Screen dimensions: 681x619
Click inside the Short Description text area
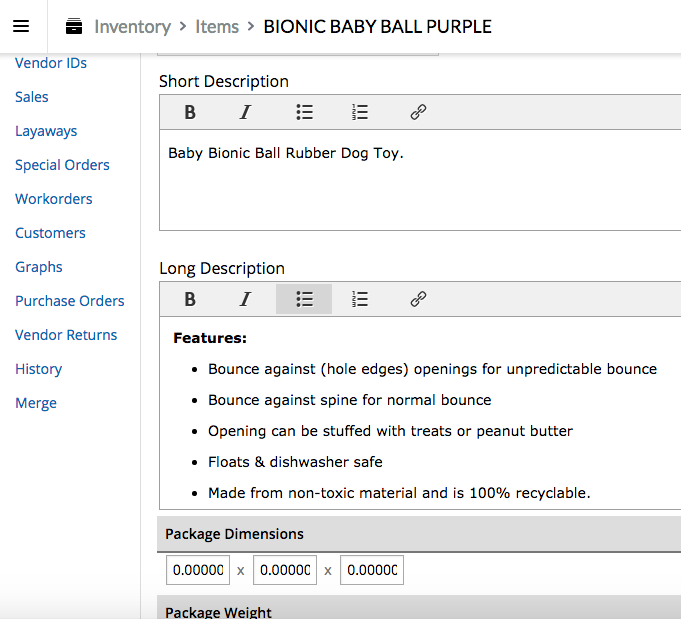[x=420, y=185]
